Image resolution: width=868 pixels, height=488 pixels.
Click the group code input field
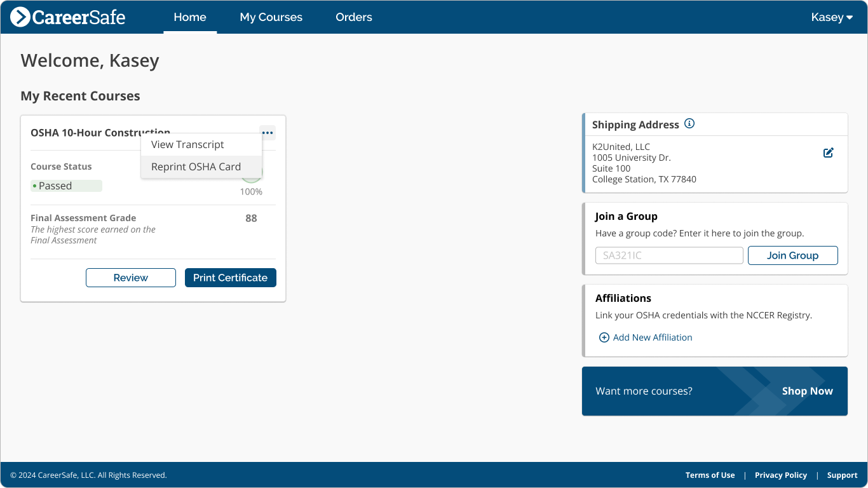668,255
